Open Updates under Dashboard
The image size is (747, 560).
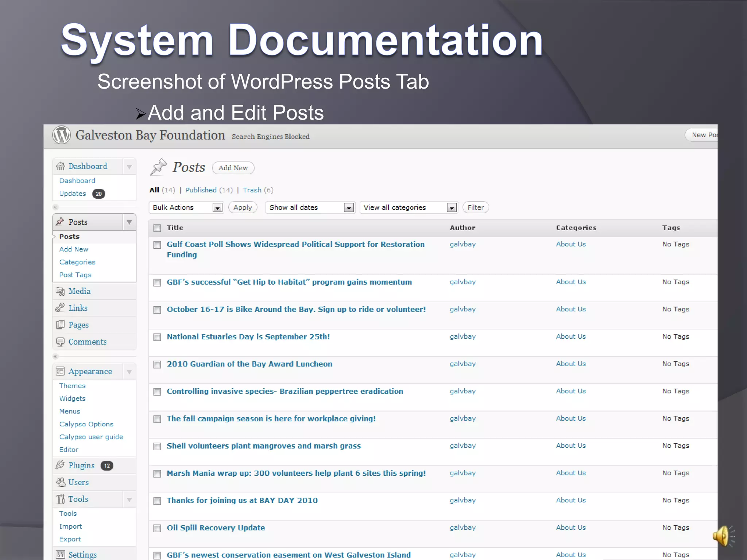click(73, 194)
